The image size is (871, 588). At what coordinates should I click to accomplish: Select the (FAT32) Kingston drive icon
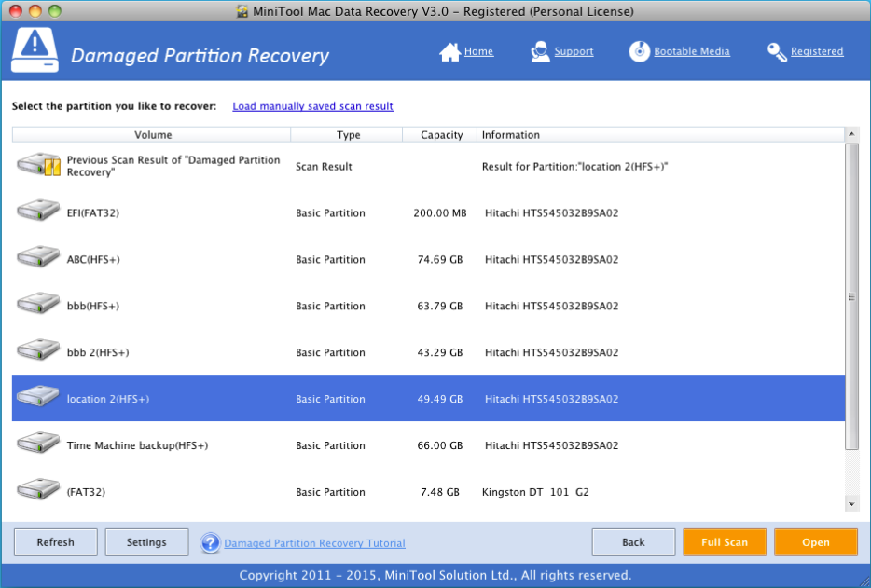pyautogui.click(x=38, y=491)
